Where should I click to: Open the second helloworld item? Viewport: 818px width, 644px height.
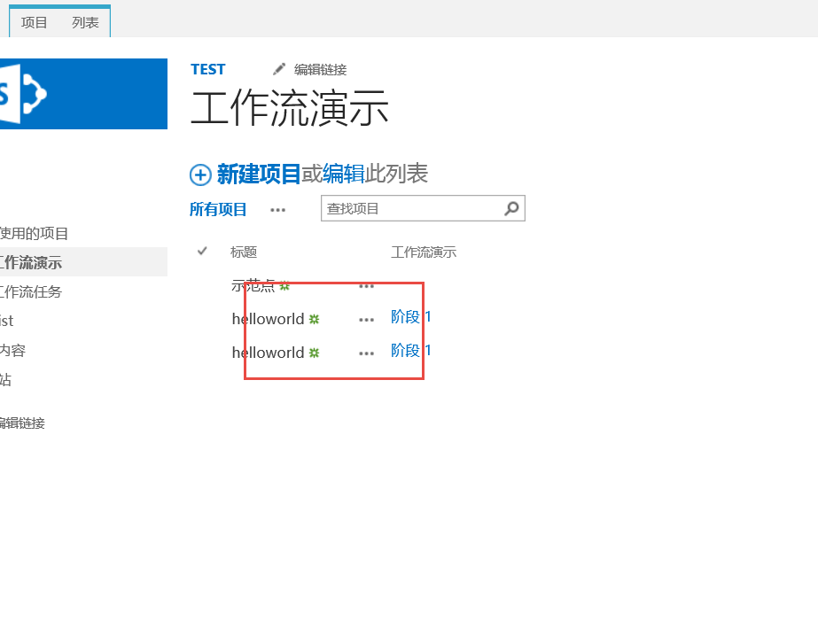(269, 353)
